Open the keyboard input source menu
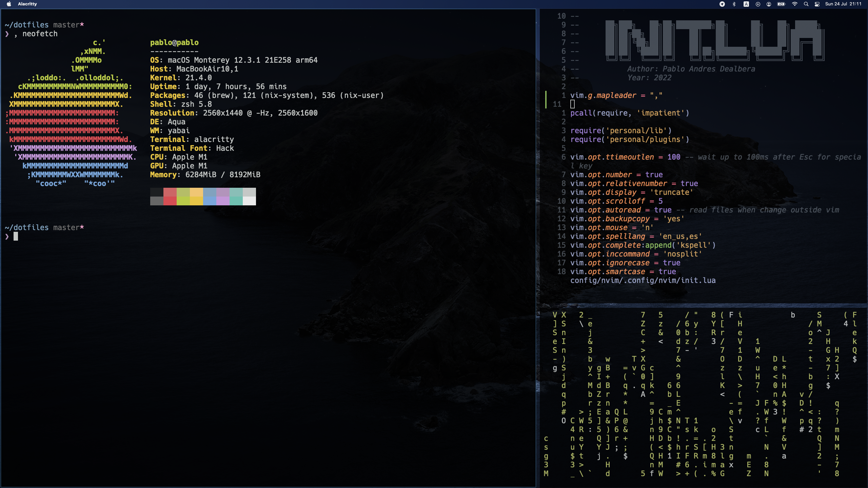Image resolution: width=868 pixels, height=488 pixels. click(746, 4)
